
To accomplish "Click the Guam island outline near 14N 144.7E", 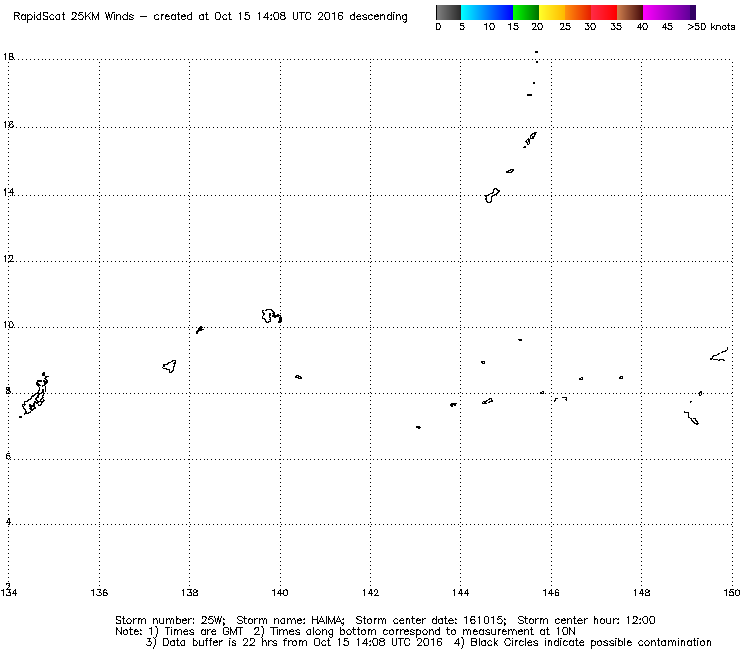I will pyautogui.click(x=492, y=195).
